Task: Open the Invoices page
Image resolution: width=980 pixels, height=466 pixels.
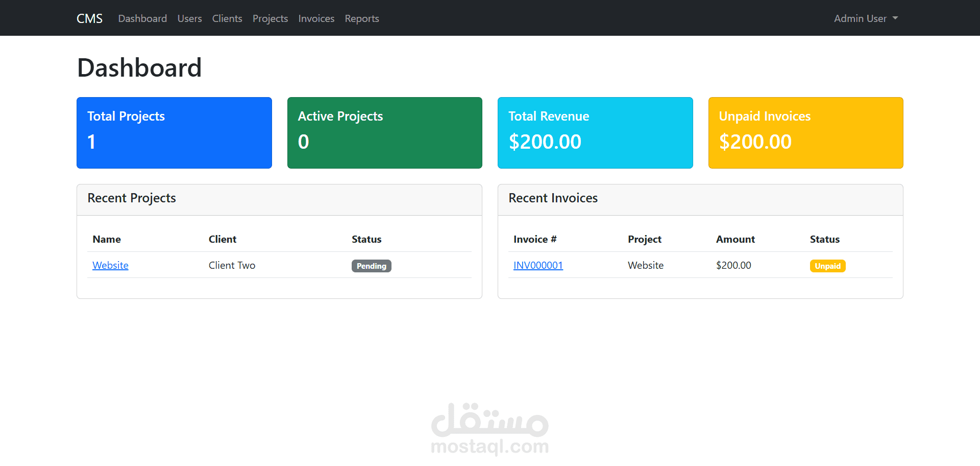Action: click(x=316, y=18)
